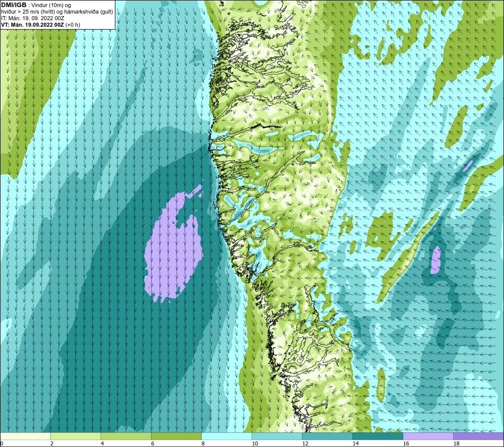The width and height of the screenshot is (504, 447).
Task: Click the purple swatch above 18 m/s
Action: [x=478, y=436]
